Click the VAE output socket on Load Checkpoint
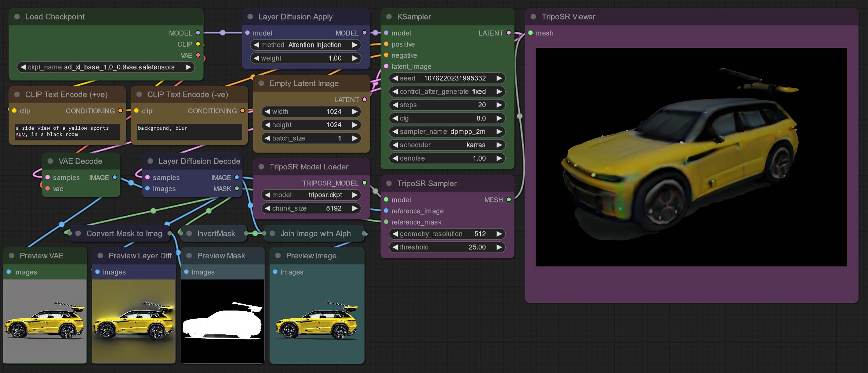Viewport: 868px width, 373px height. 198,55
